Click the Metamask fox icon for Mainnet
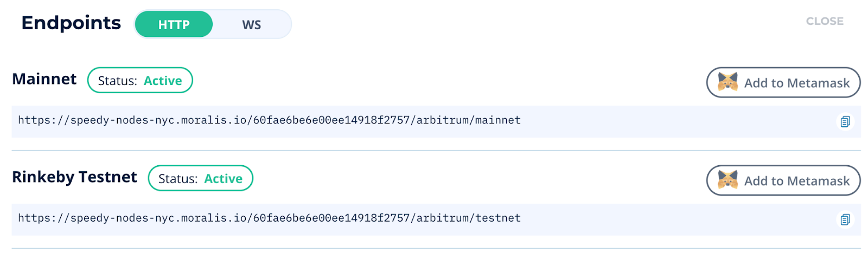The image size is (868, 266). click(727, 82)
